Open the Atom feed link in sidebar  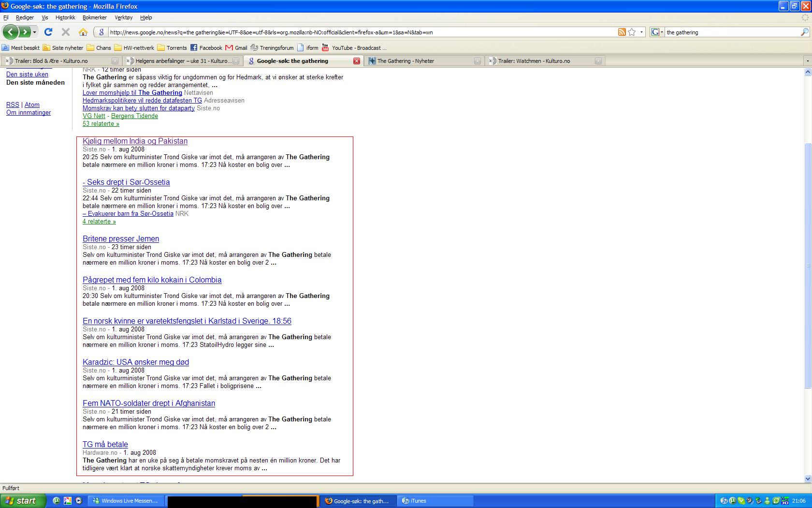click(x=32, y=105)
